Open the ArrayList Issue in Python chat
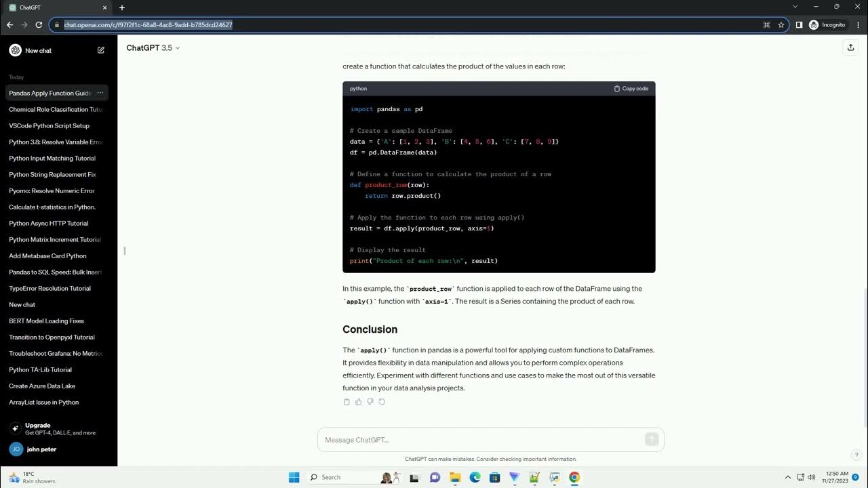The height and width of the screenshot is (488, 868). (x=56, y=402)
